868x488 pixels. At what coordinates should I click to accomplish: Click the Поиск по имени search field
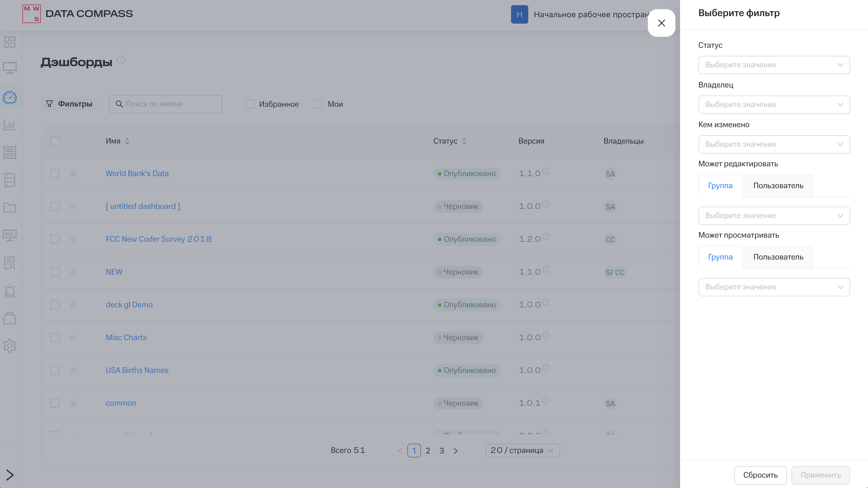click(x=170, y=104)
